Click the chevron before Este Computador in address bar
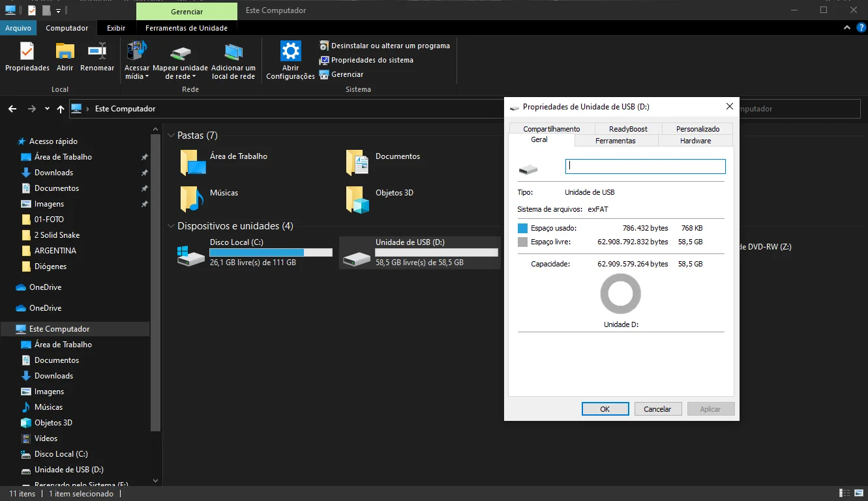The height and width of the screenshot is (501, 868). point(89,109)
